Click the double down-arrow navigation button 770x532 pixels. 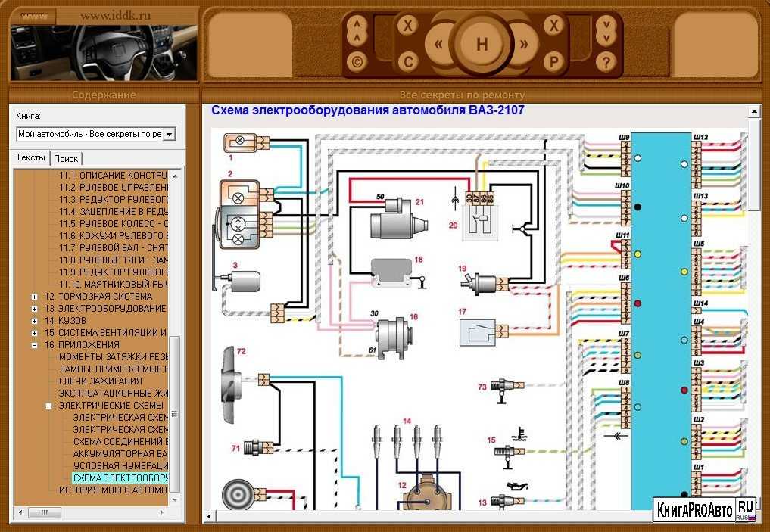point(606,30)
